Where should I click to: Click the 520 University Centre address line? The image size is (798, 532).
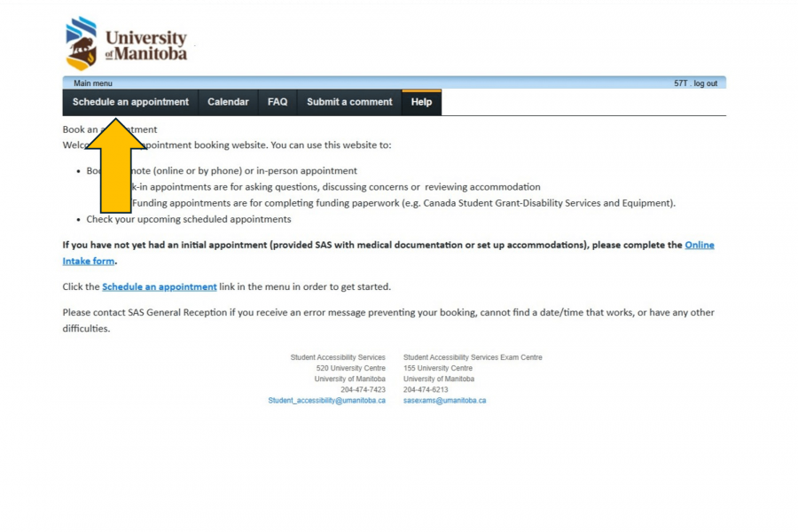click(350, 368)
